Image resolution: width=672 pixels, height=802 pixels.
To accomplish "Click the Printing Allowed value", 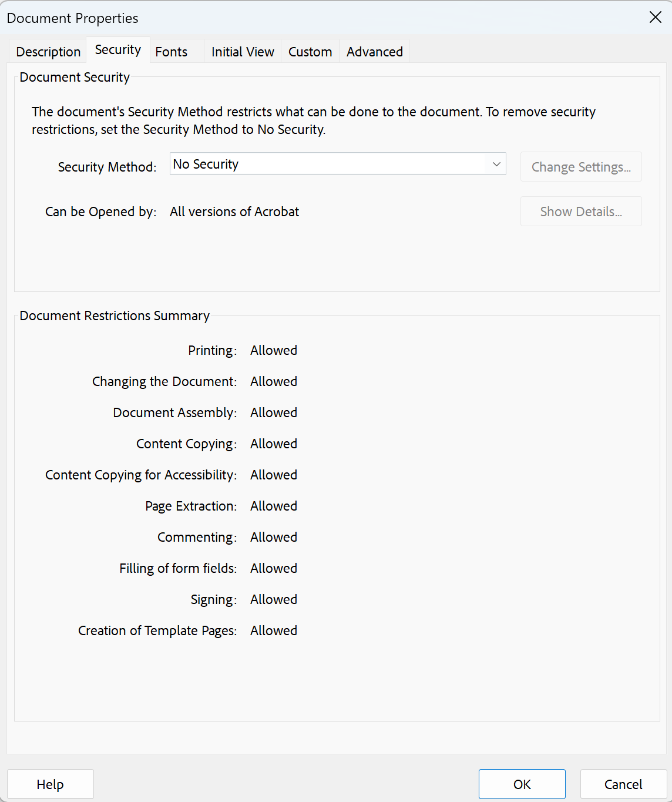I will [274, 350].
